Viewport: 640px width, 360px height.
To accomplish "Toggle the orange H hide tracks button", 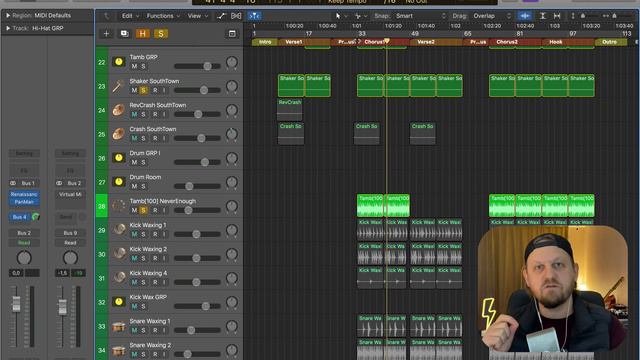I will 142,34.
